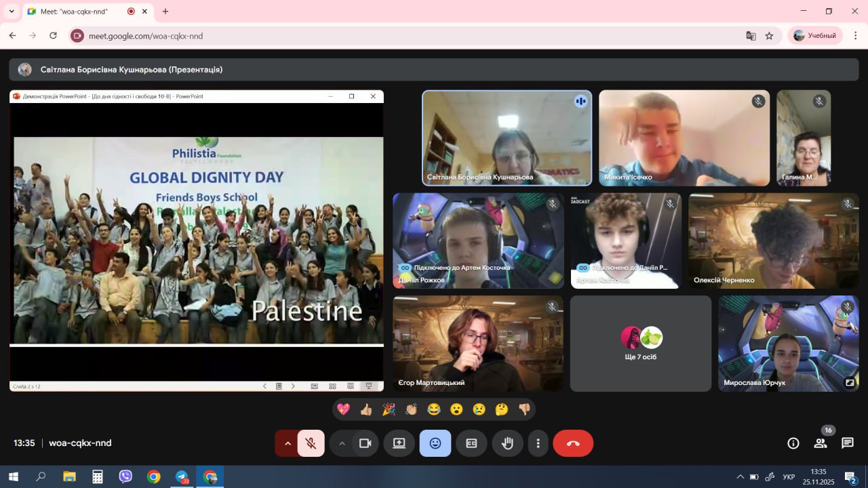
Task: Expand the video settings chevron
Action: (x=342, y=443)
